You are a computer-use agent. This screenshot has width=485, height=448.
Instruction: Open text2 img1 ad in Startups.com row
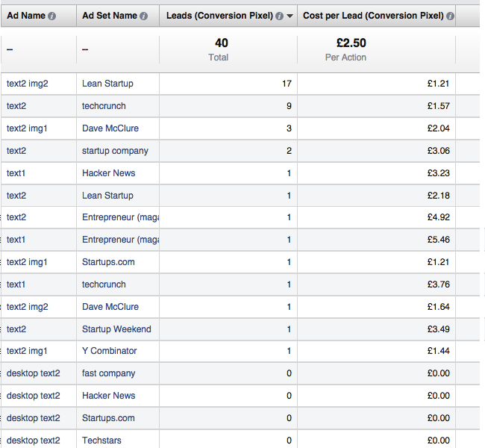pyautogui.click(x=27, y=262)
